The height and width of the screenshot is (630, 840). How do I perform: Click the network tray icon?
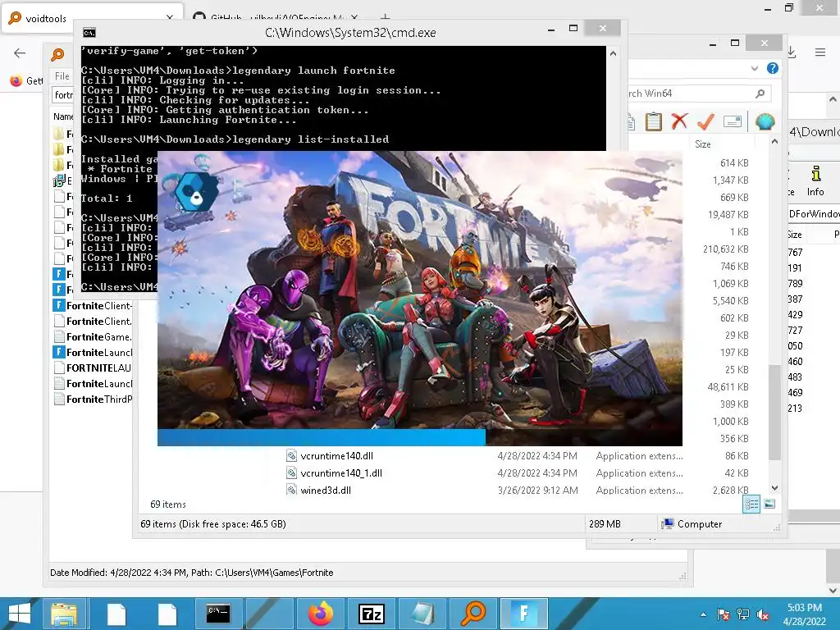pyautogui.click(x=743, y=614)
